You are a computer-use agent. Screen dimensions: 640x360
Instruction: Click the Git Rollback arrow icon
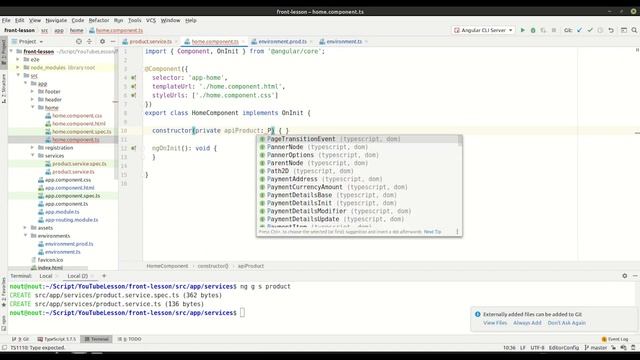(611, 30)
